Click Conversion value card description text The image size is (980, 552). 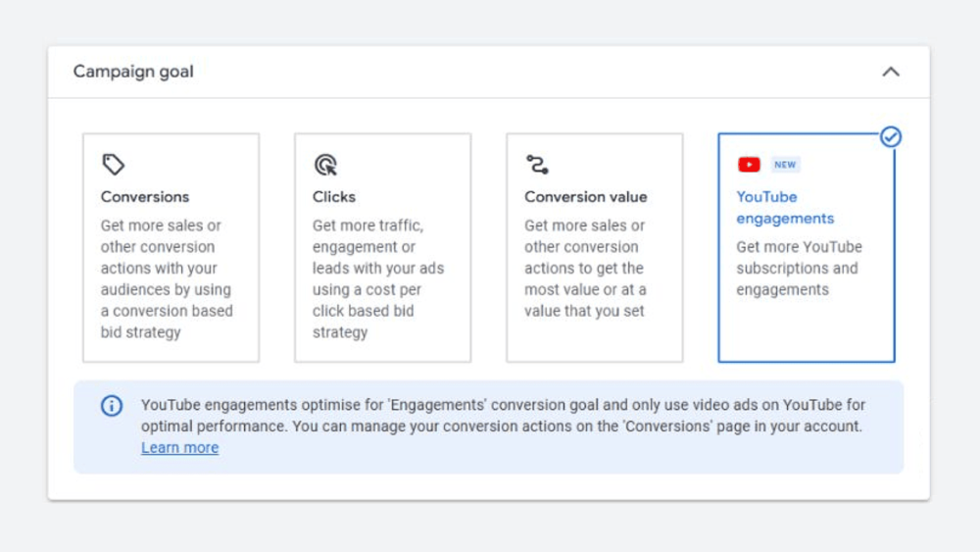(585, 269)
